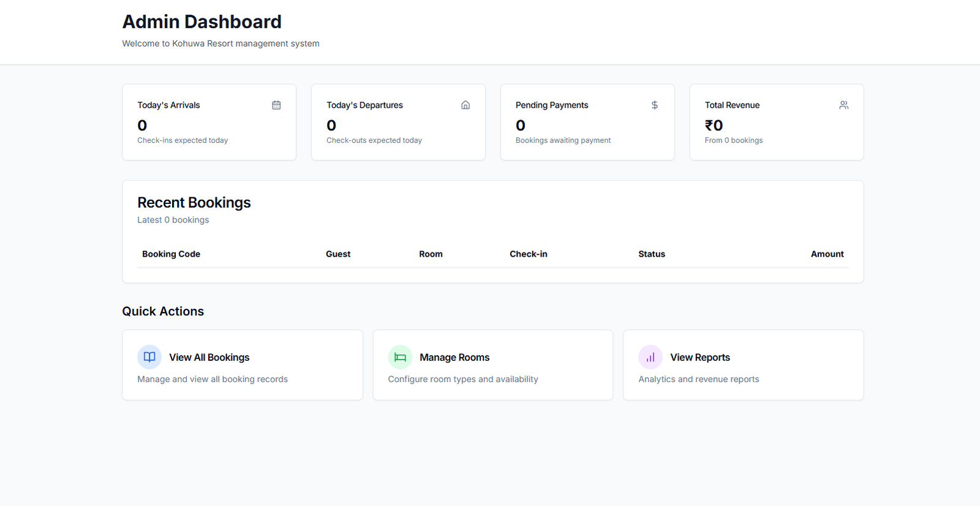This screenshot has width=980, height=506.
Task: Click the ₹0 revenue value
Action: pyautogui.click(x=714, y=126)
